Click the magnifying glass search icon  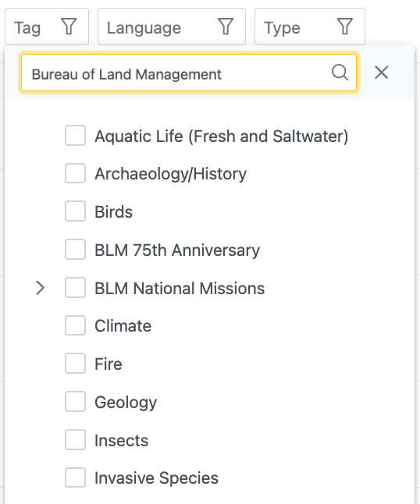340,73
